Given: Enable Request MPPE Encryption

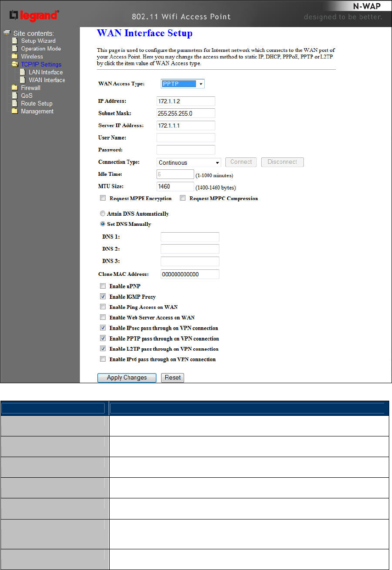Looking at the screenshot, I should (x=102, y=199).
